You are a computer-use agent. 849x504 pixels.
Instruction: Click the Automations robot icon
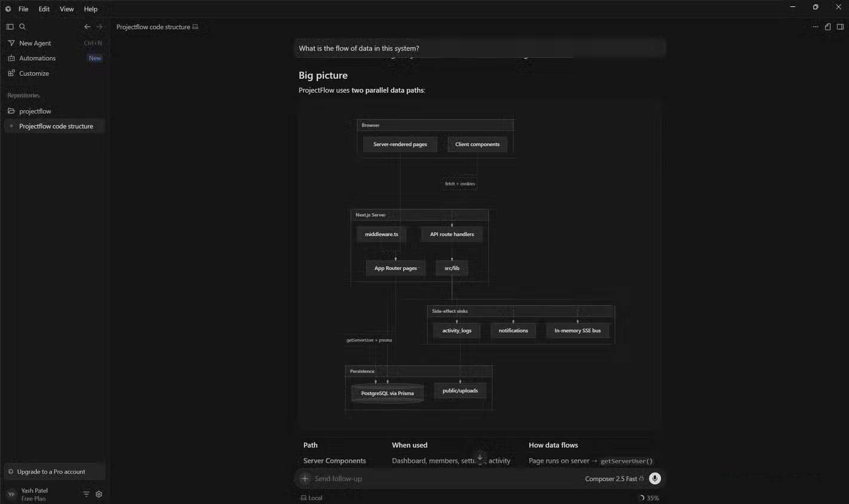[x=11, y=58]
